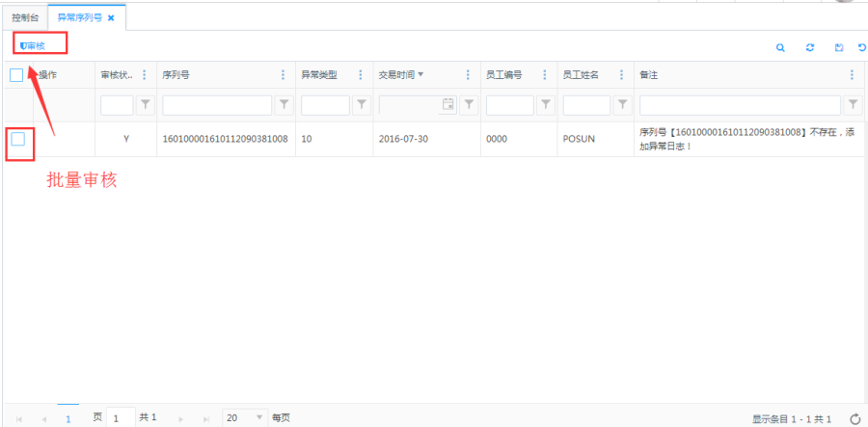Click the 序列号 filter text field

coord(218,104)
